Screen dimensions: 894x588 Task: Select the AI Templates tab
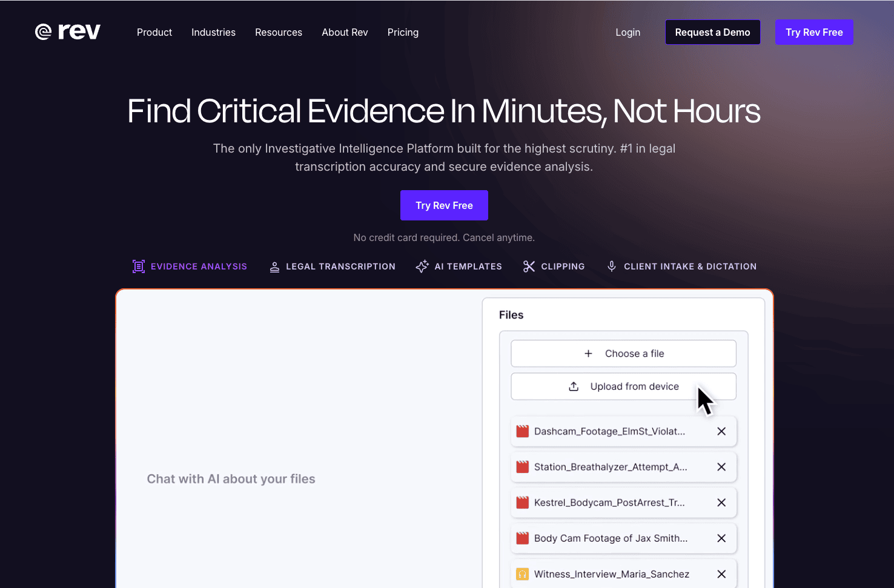459,266
